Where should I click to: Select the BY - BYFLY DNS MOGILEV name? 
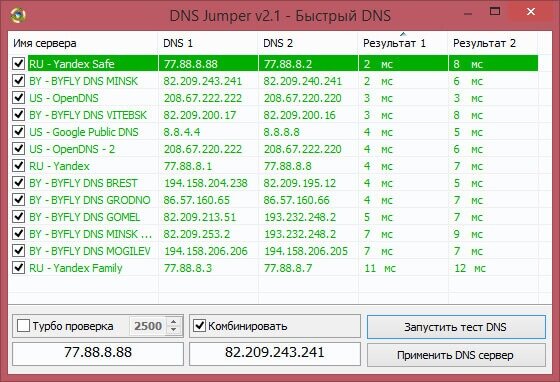(x=90, y=251)
